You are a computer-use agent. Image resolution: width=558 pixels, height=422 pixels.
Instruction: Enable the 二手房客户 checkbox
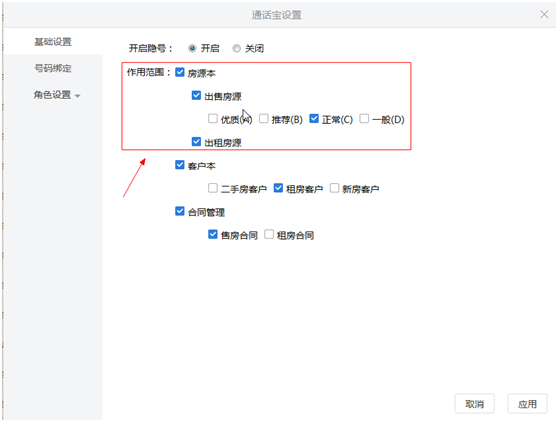tap(212, 188)
